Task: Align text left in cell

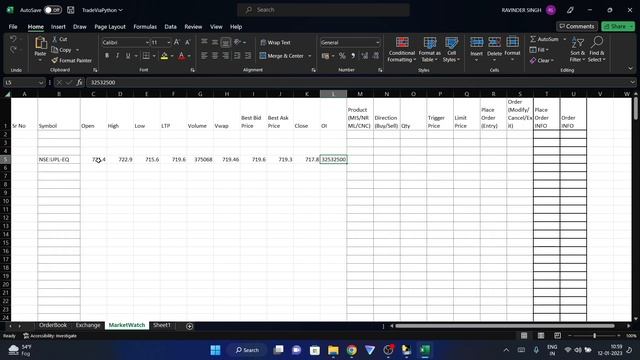Action: click(204, 56)
